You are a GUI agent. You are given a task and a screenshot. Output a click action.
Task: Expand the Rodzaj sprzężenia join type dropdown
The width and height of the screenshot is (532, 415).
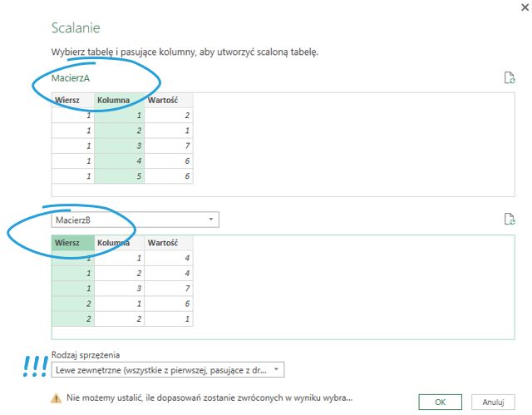click(277, 369)
